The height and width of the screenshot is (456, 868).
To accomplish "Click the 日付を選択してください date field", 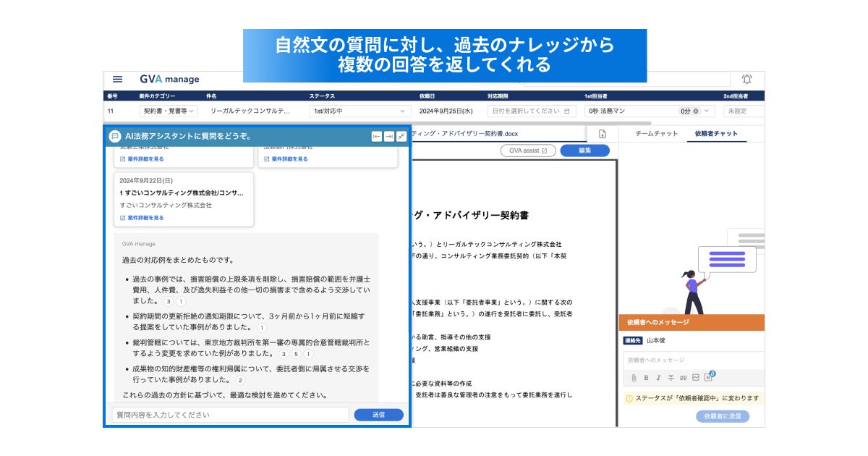I will pyautogui.click(x=532, y=111).
